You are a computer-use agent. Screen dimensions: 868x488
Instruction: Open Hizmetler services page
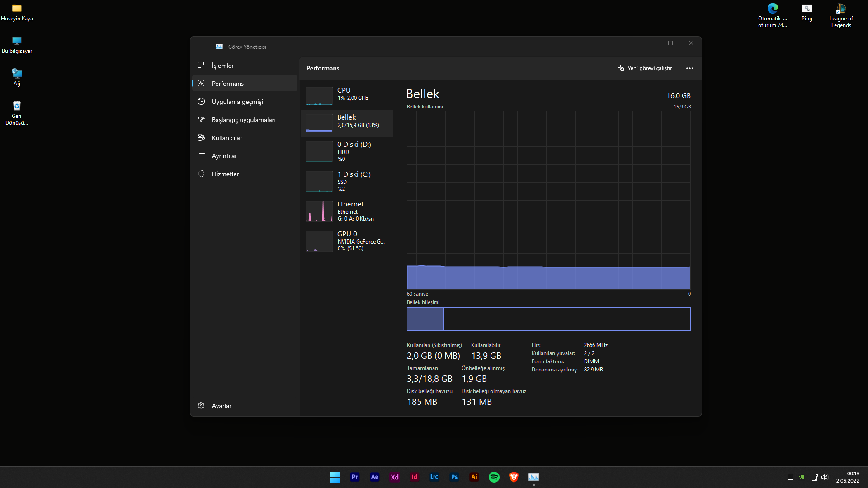[225, 174]
